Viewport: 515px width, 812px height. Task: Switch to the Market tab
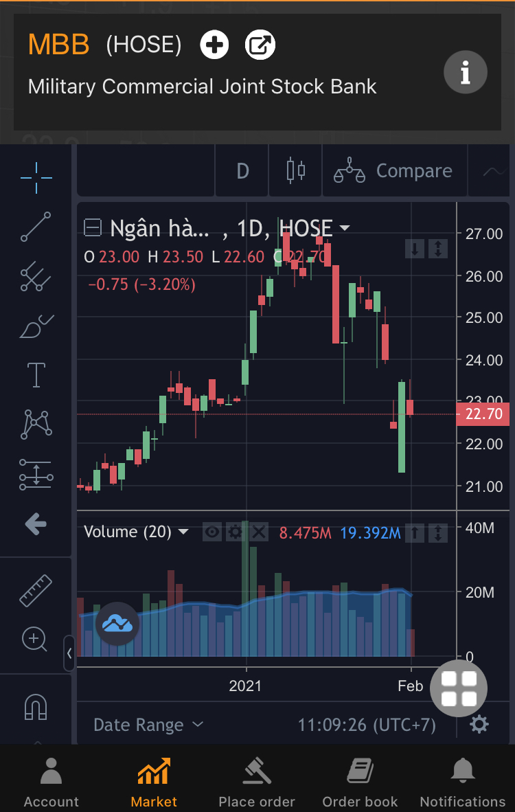(154, 782)
